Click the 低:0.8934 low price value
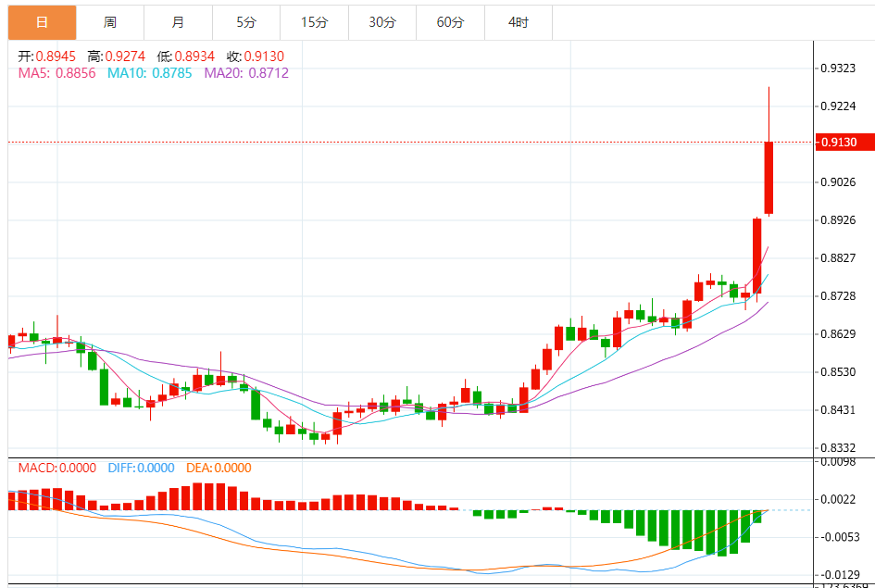The height and width of the screenshot is (588, 875). pyautogui.click(x=186, y=56)
